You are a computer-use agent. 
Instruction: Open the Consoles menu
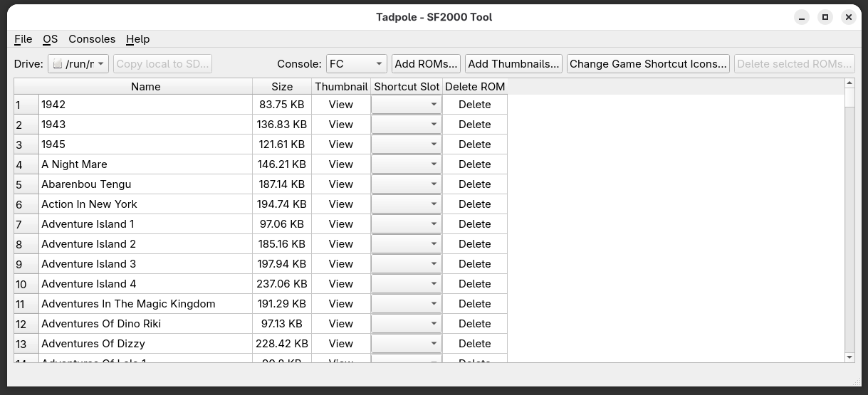coord(92,39)
